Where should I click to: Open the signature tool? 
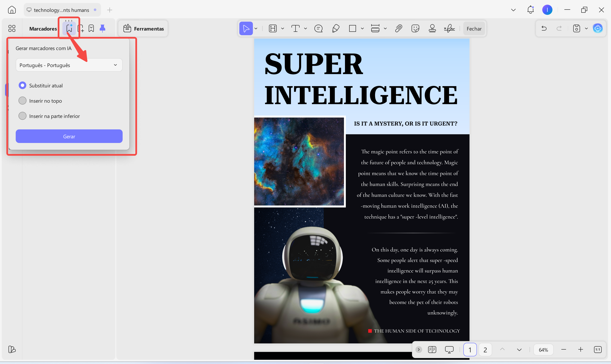coord(449,29)
